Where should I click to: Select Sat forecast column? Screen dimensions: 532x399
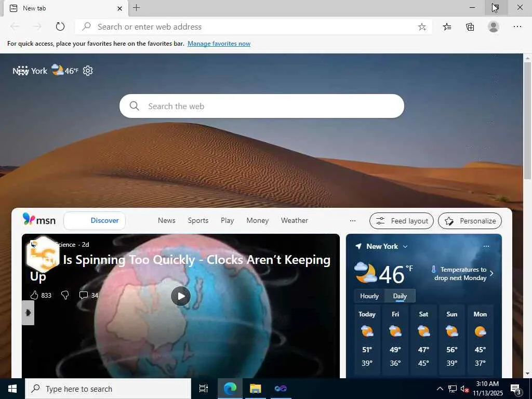423,339
